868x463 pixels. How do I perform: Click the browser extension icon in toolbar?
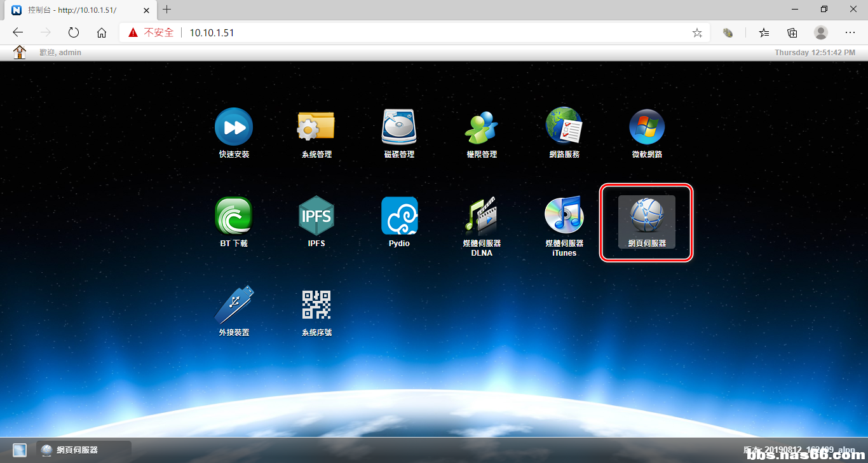tap(729, 32)
